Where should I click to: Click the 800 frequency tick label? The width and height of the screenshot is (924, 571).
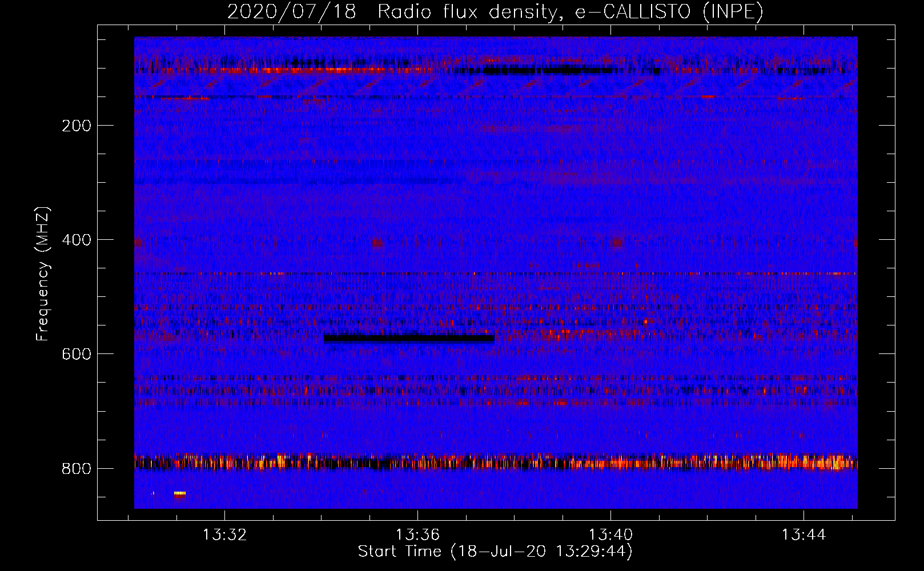click(x=77, y=469)
